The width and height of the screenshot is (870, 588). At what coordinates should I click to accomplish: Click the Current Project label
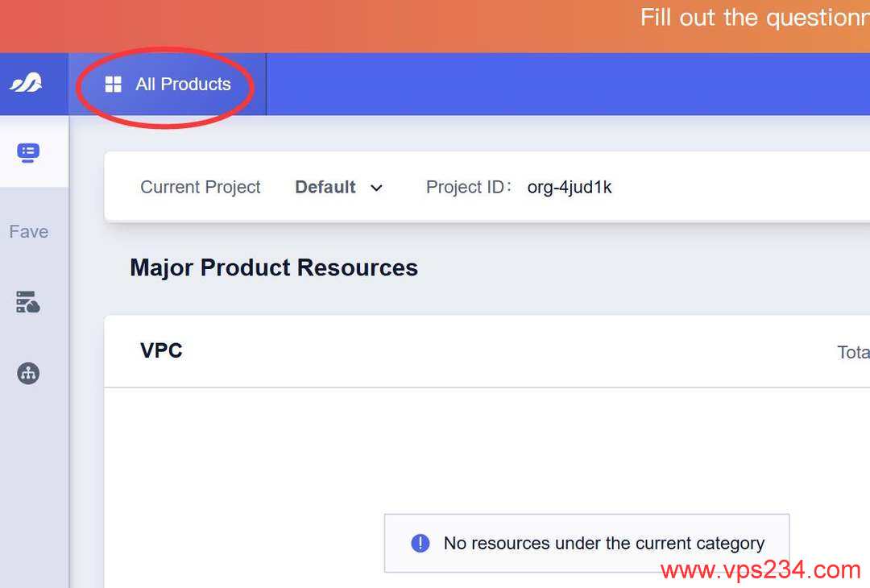coord(201,187)
